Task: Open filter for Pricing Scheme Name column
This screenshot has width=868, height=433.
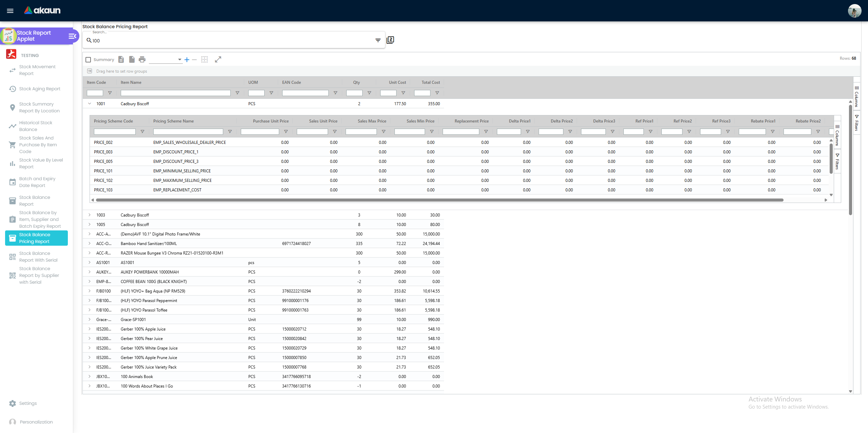Action: coord(230,132)
